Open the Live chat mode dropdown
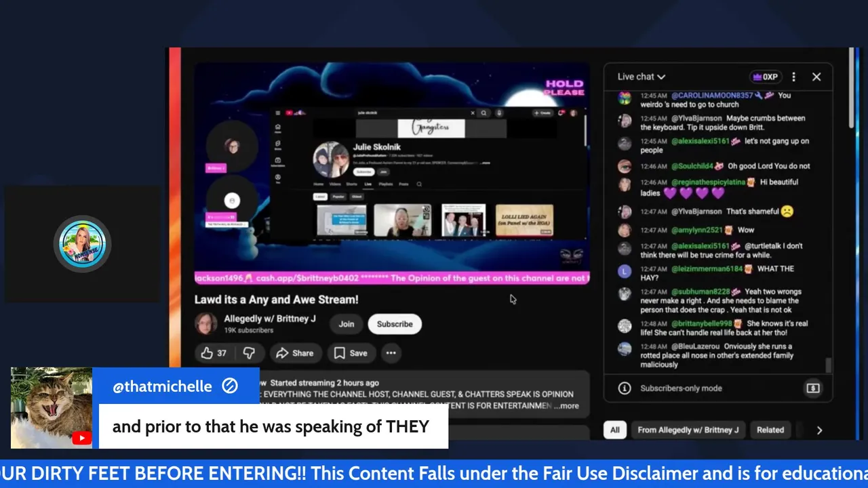 pos(642,77)
